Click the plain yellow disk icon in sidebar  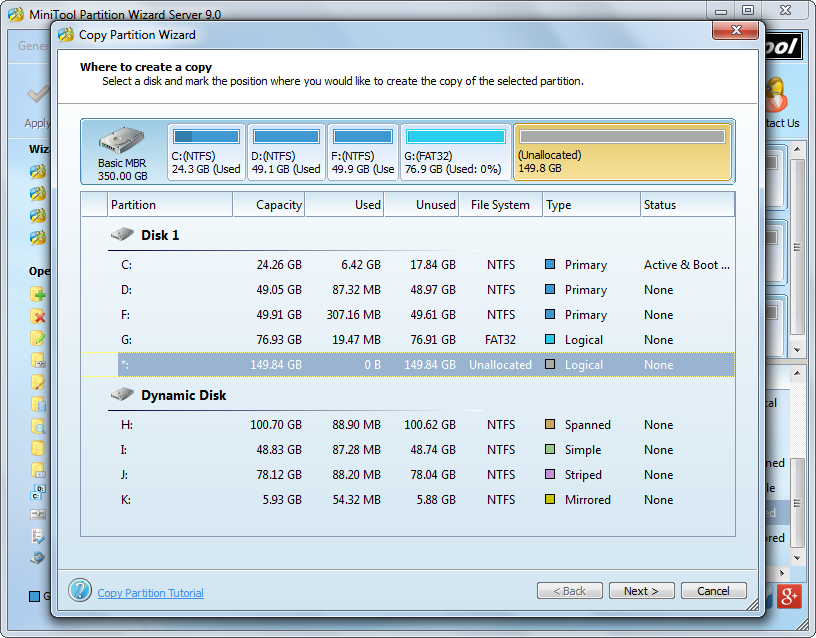tap(38, 448)
